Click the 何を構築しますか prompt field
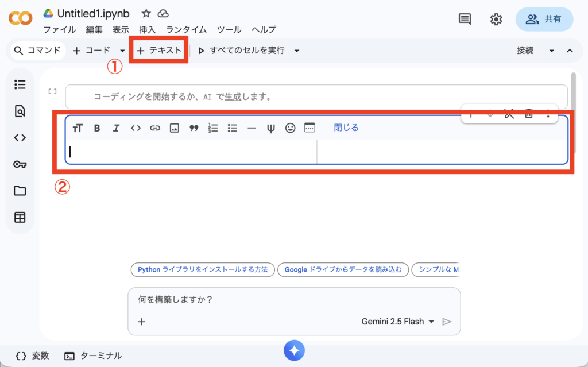 tap(293, 299)
